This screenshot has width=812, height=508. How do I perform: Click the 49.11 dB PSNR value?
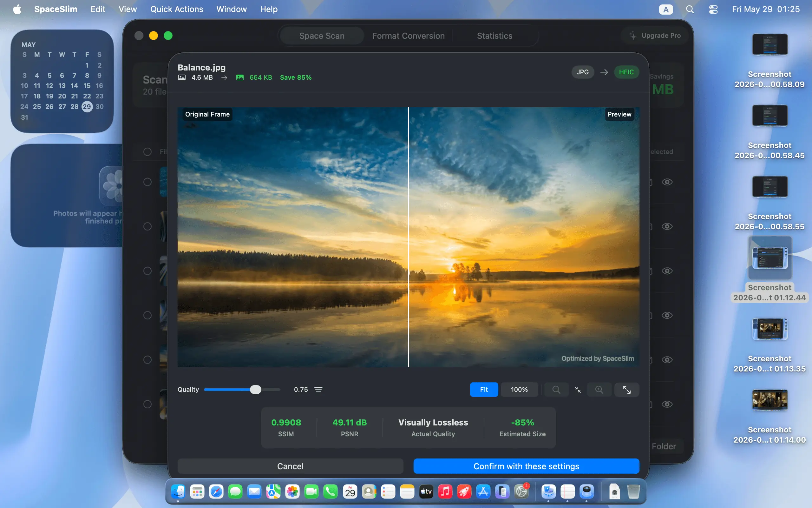pos(349,422)
